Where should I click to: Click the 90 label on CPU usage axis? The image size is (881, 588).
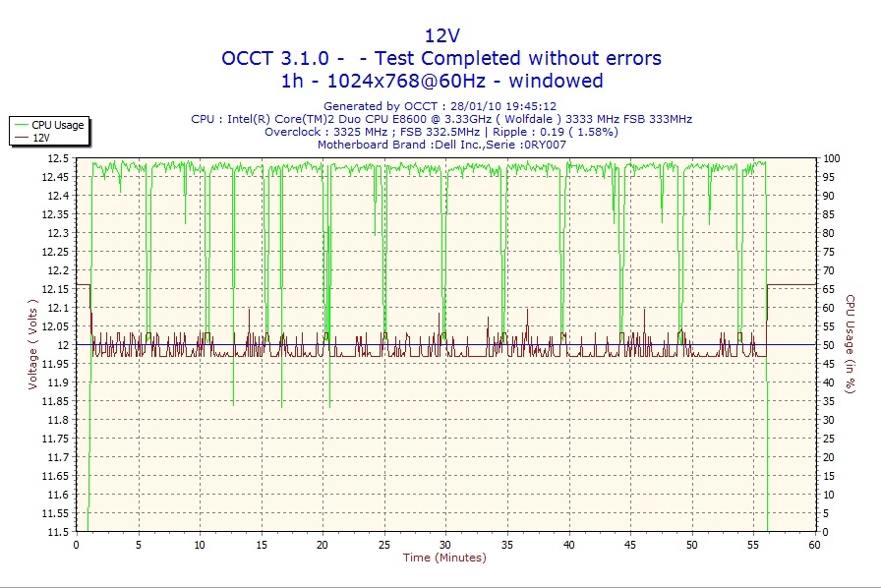[x=829, y=196]
